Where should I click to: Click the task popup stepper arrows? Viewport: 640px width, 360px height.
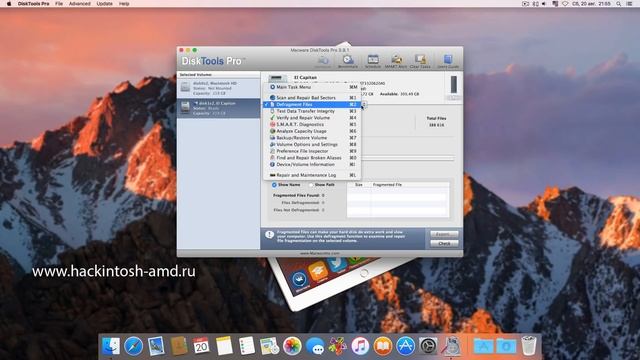click(364, 105)
